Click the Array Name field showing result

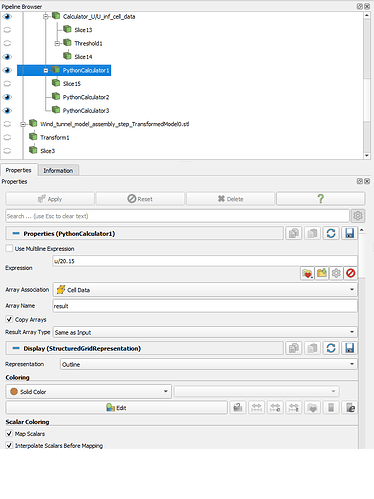(x=205, y=306)
